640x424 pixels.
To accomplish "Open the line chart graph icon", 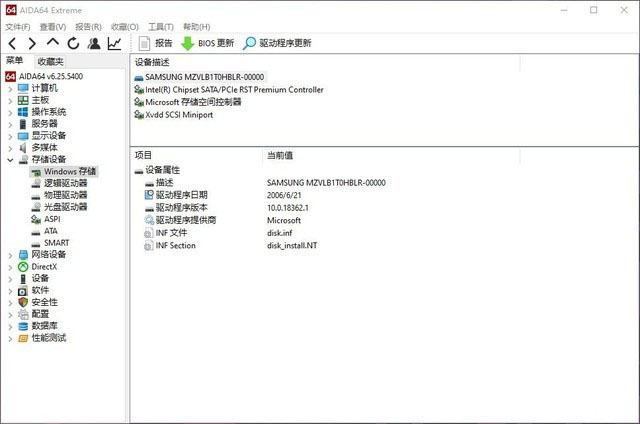I will 115,43.
